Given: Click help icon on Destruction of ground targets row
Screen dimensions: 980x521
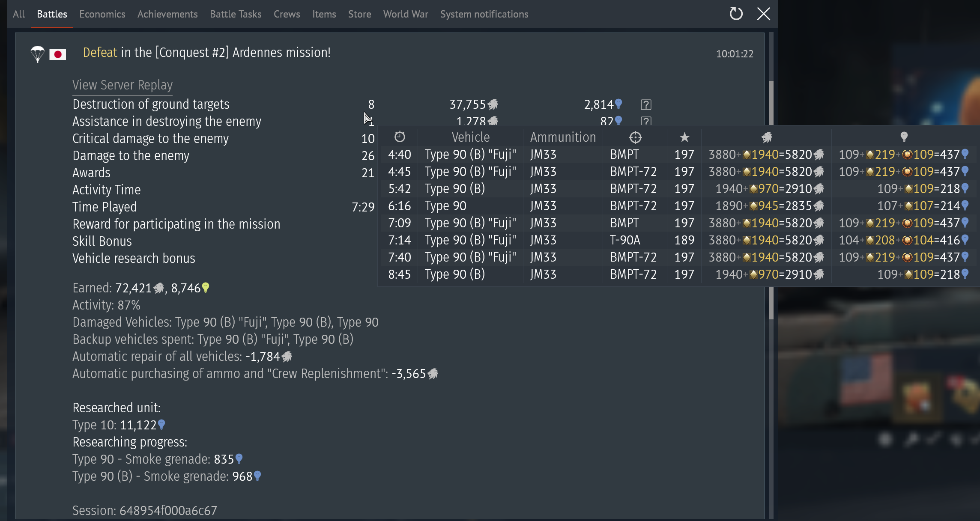Looking at the screenshot, I should [x=646, y=104].
